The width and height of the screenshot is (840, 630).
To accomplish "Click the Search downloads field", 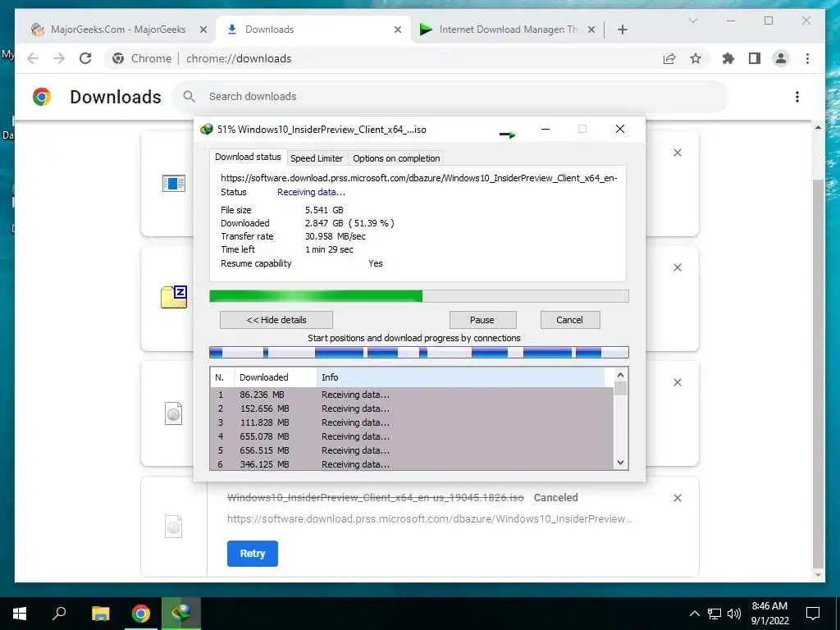I will (450, 97).
